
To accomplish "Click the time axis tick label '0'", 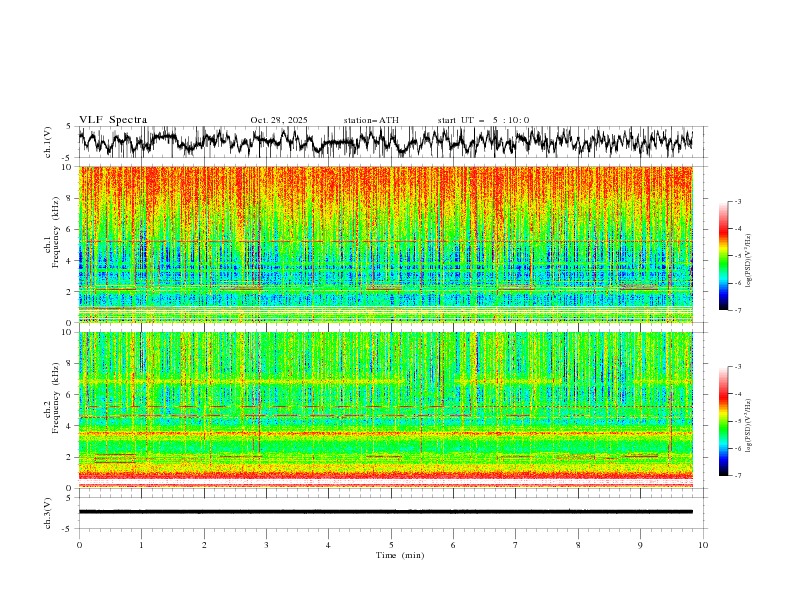I will pyautogui.click(x=79, y=545).
